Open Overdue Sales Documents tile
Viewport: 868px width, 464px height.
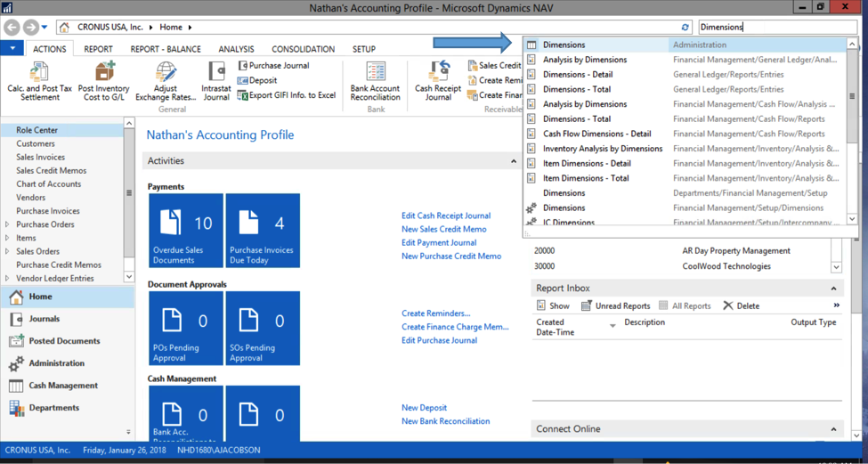(x=186, y=231)
